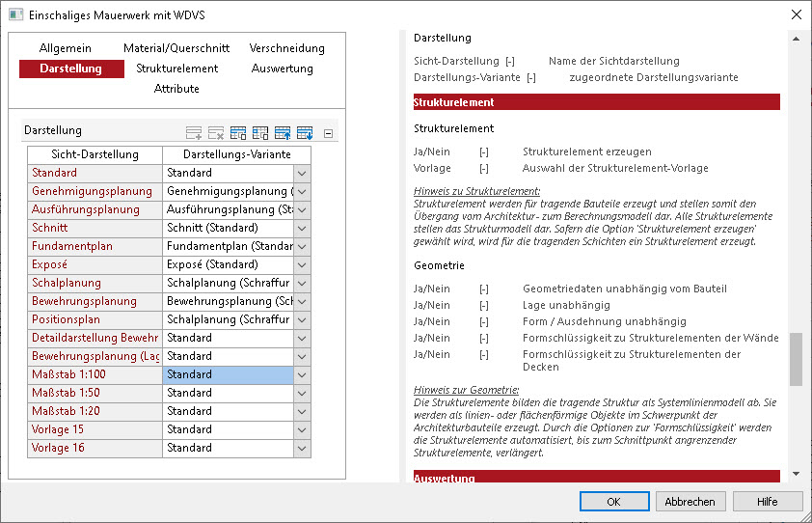Click the Exposé (Standard) variant cell

(229, 264)
